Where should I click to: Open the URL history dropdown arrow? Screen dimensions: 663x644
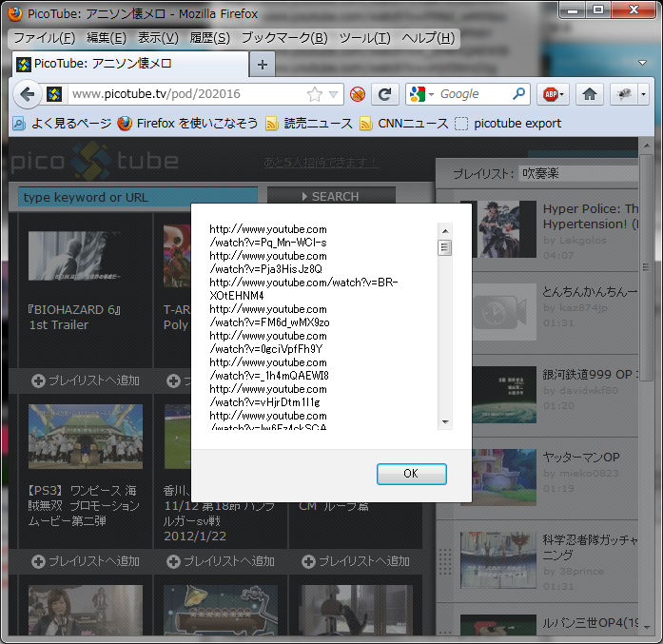334,94
